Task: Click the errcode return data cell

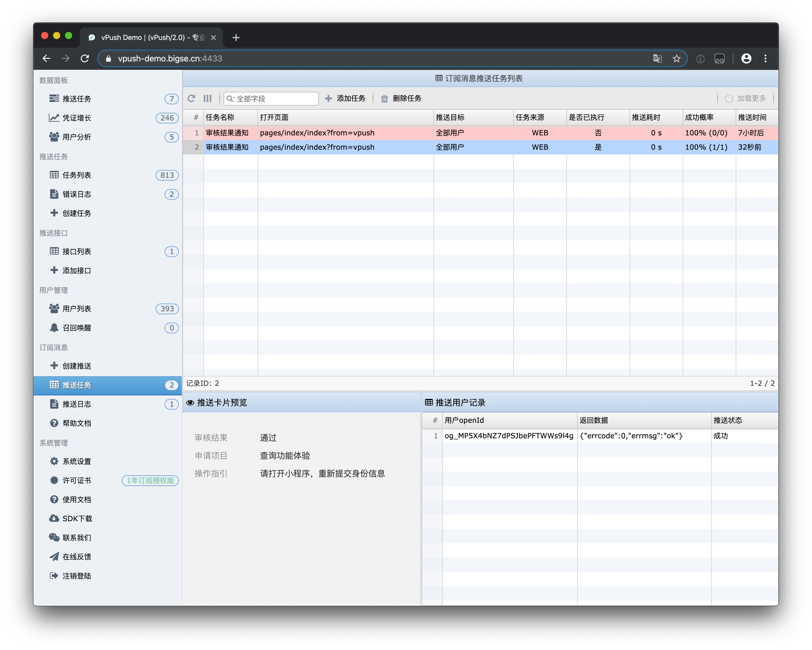Action: click(644, 436)
